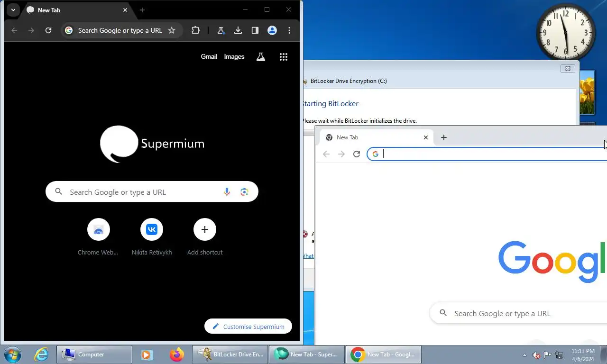607x364 pixels.
Task: Open the Windows Start menu
Action: 13,354
